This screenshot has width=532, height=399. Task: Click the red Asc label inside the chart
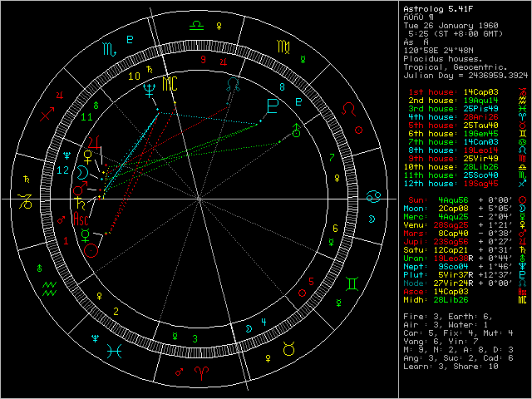tap(81, 218)
